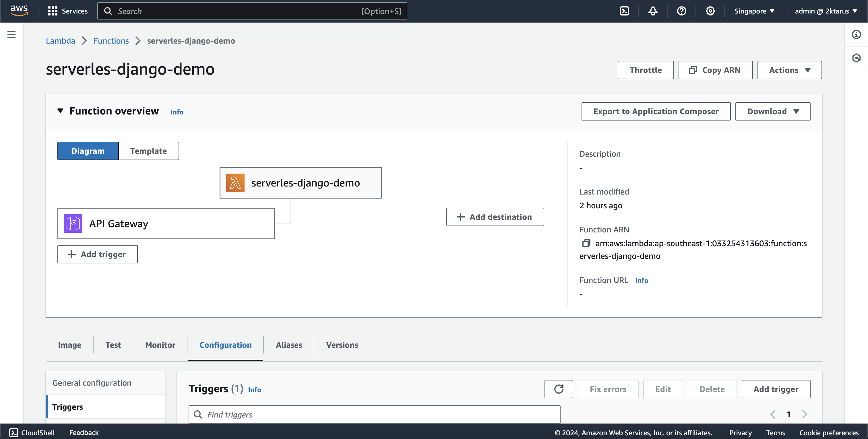The width and height of the screenshot is (868, 439).
Task: Click the Copy ARN button
Action: click(715, 70)
